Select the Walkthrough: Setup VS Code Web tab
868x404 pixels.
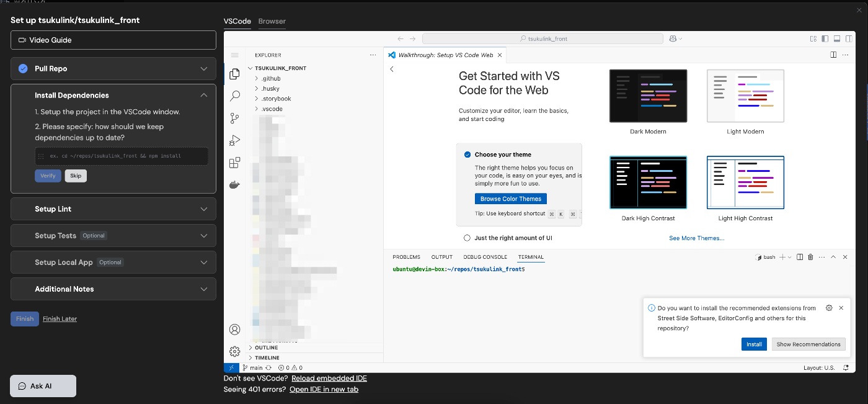[445, 55]
